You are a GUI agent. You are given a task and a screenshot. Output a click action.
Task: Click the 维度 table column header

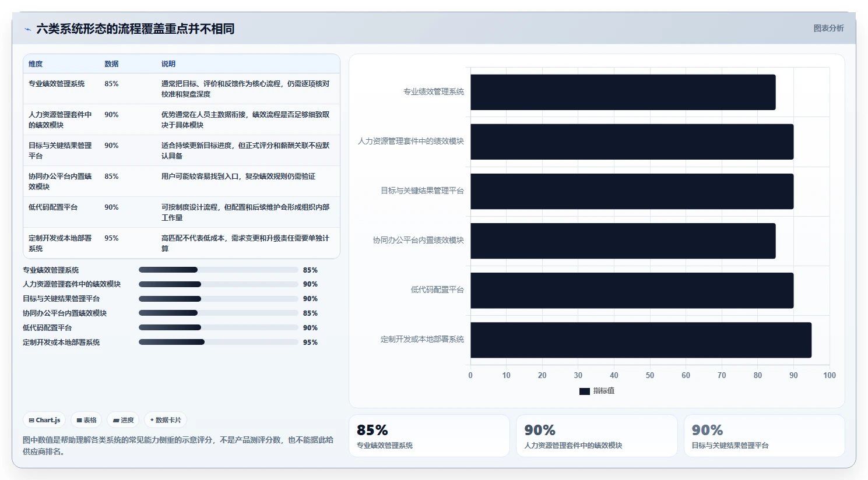pyautogui.click(x=36, y=64)
